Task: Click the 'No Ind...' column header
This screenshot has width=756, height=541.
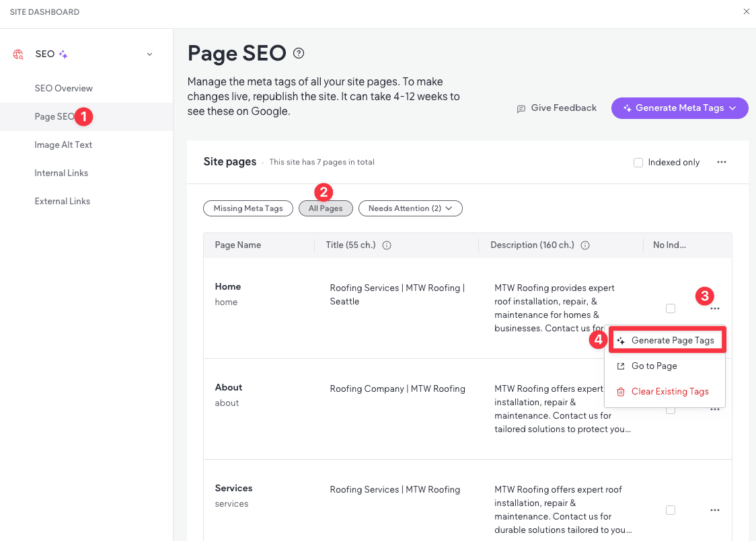Action: coord(669,245)
